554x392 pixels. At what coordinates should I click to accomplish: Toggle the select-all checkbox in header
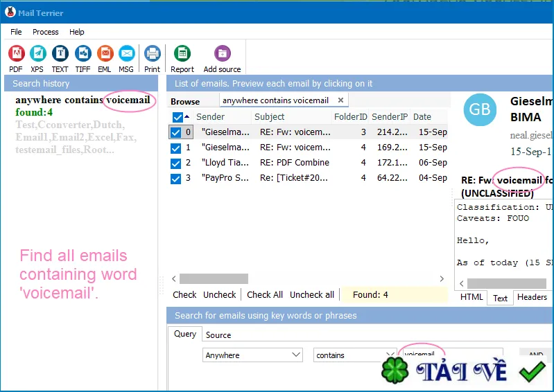178,117
